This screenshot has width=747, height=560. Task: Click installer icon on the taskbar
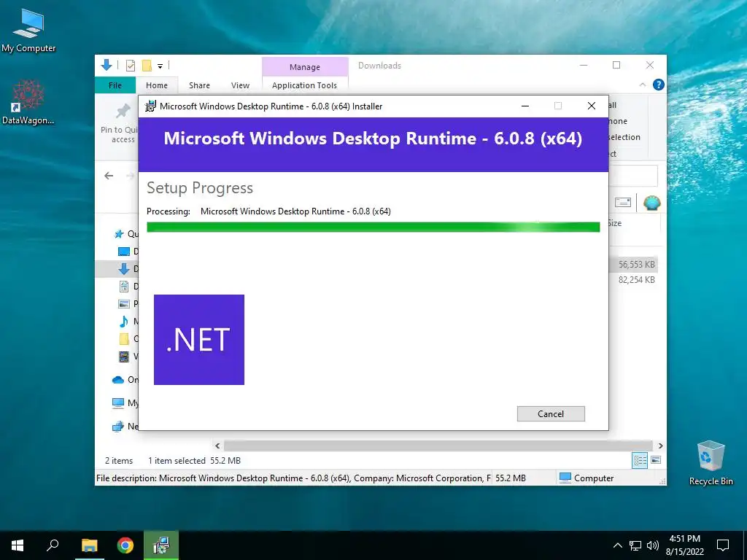(161, 545)
